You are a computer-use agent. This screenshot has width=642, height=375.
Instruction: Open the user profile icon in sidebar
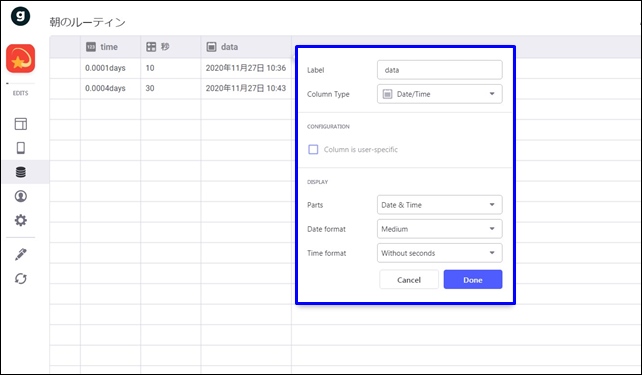(20, 196)
